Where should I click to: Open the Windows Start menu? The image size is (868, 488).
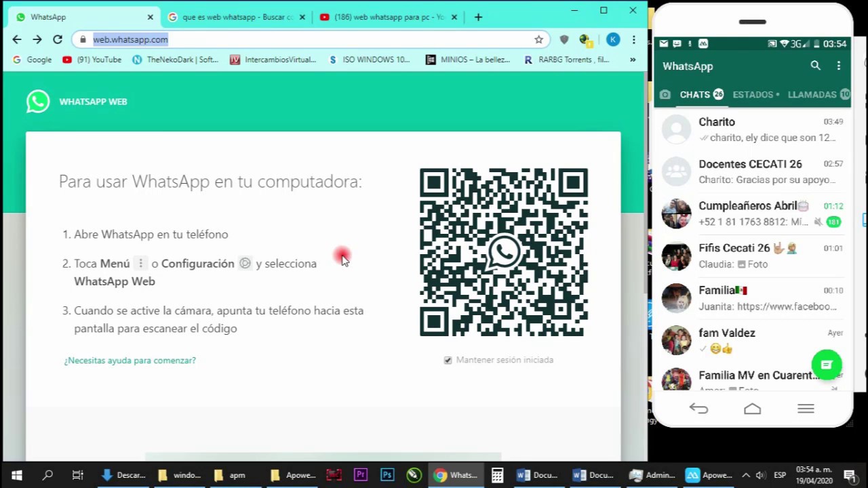[x=17, y=475]
